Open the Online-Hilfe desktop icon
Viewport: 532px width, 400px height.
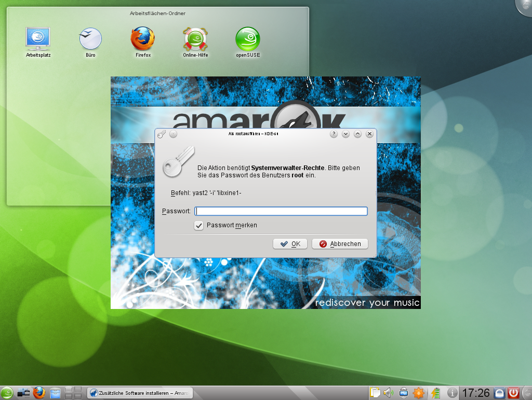click(195, 40)
